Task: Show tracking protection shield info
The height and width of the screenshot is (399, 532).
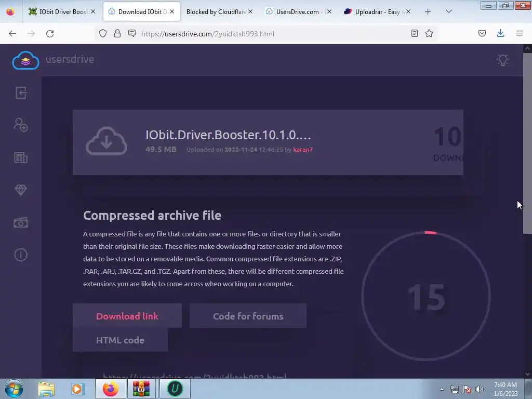Action: coord(103,33)
